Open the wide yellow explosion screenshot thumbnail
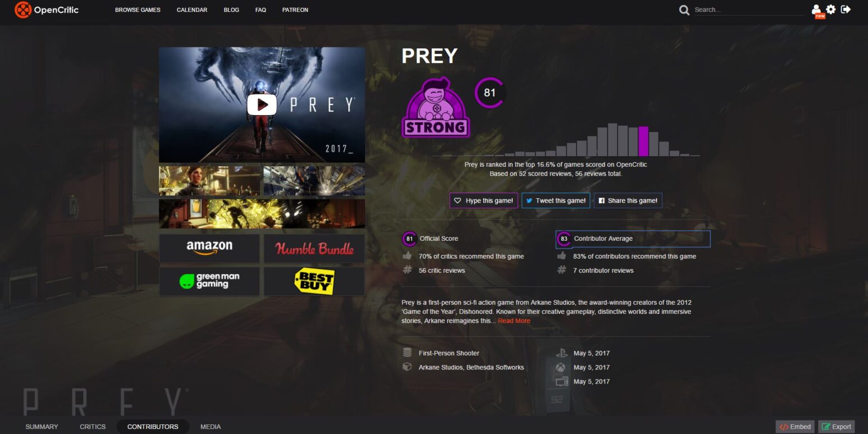868x434 pixels. (262, 214)
